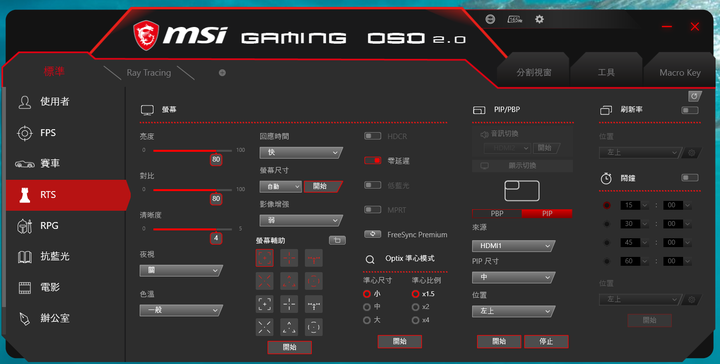
Task: Select the white plus-shaped crosshair
Action: [x=289, y=304]
